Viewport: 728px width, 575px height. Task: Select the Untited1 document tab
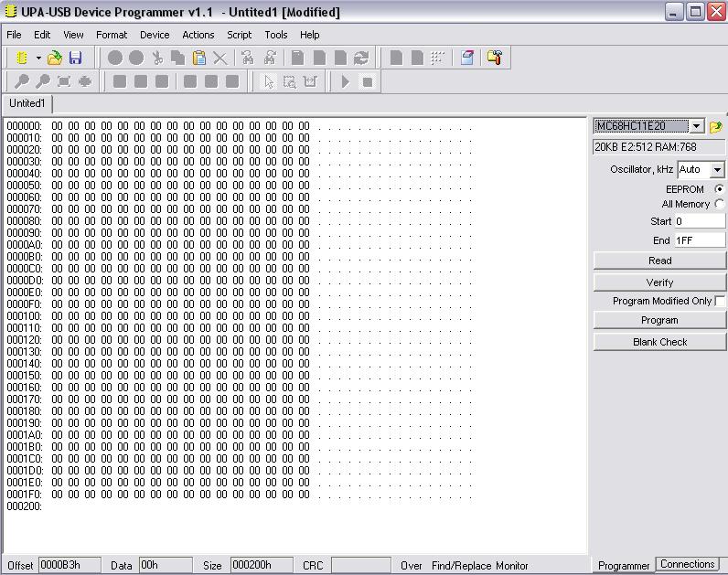coord(27,103)
